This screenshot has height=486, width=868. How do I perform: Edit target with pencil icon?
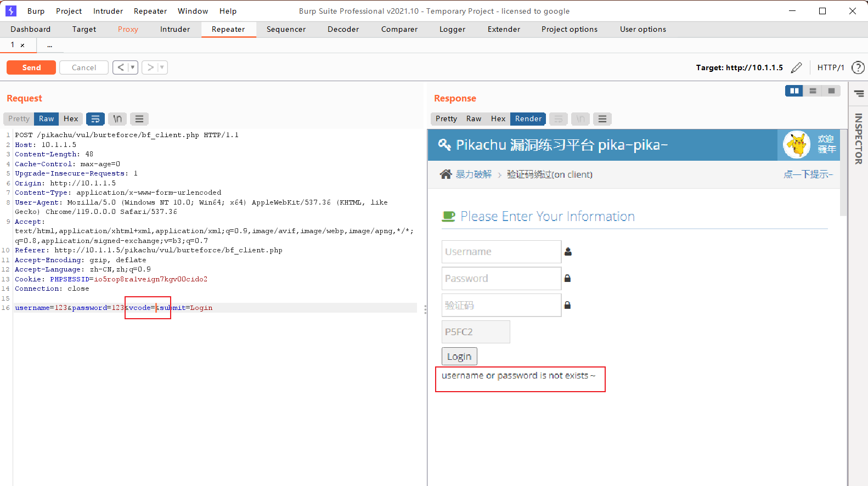796,67
